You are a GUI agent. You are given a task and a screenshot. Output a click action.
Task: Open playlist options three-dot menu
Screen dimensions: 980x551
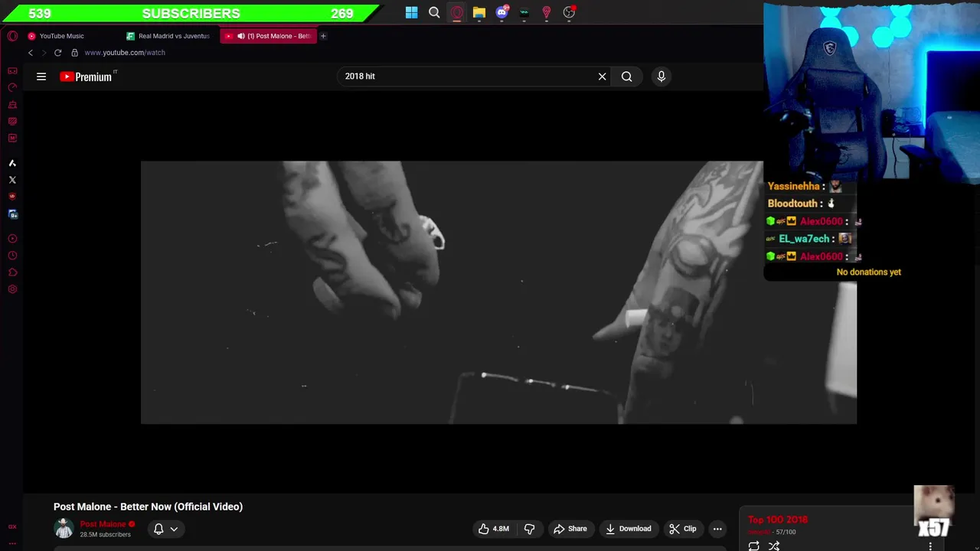pyautogui.click(x=930, y=546)
